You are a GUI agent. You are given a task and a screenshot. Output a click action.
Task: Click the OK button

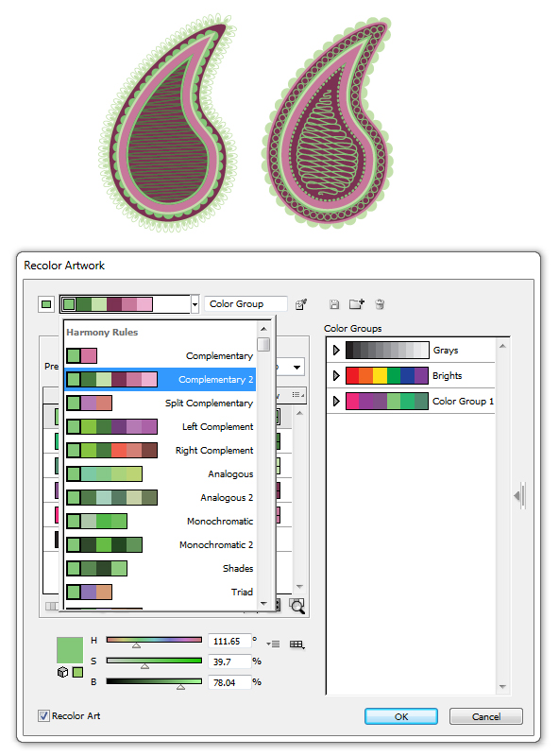point(401,716)
